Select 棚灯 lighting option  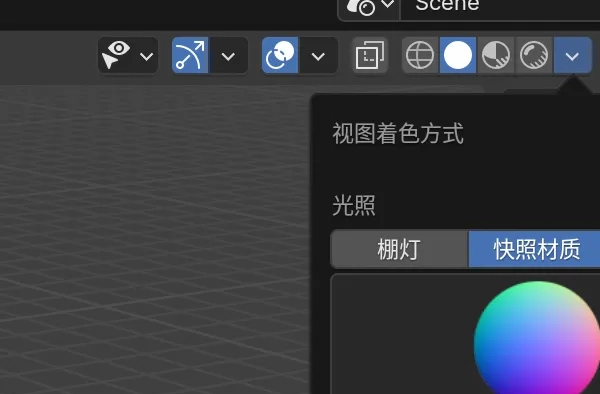pos(399,249)
